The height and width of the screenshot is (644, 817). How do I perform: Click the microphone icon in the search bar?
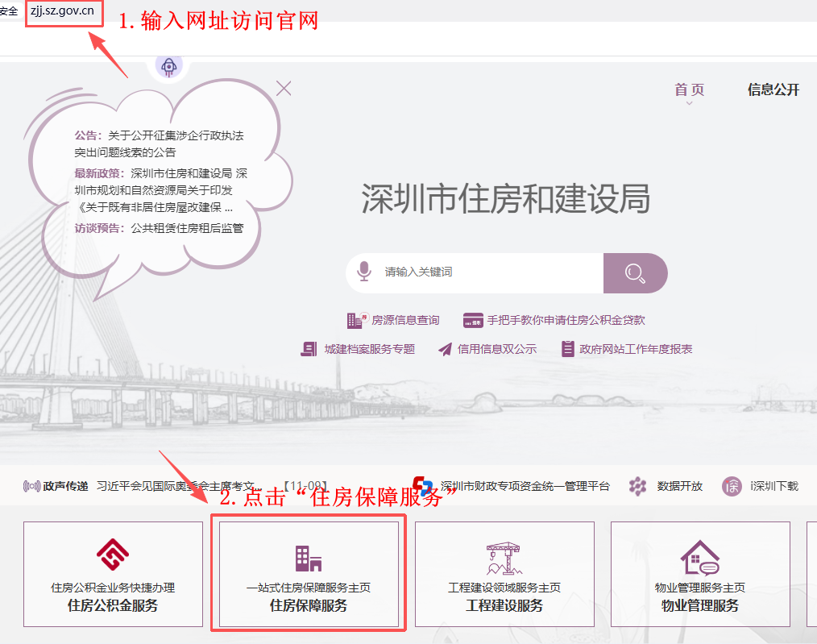[364, 272]
